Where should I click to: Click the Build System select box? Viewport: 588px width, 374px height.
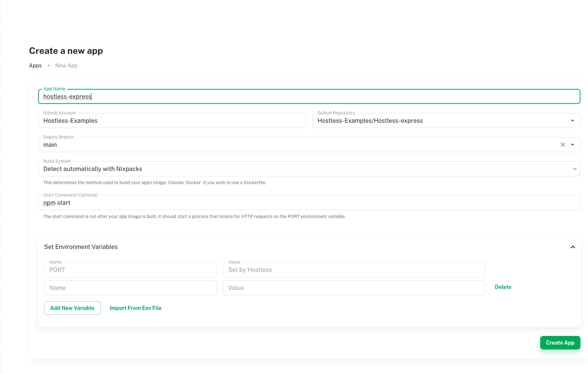[309, 169]
